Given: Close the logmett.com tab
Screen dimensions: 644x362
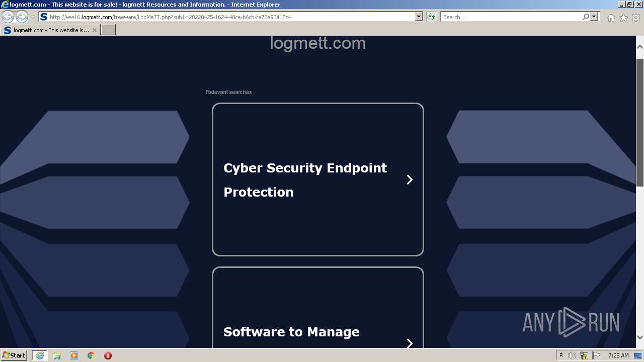Looking at the screenshot, I should tap(94, 30).
